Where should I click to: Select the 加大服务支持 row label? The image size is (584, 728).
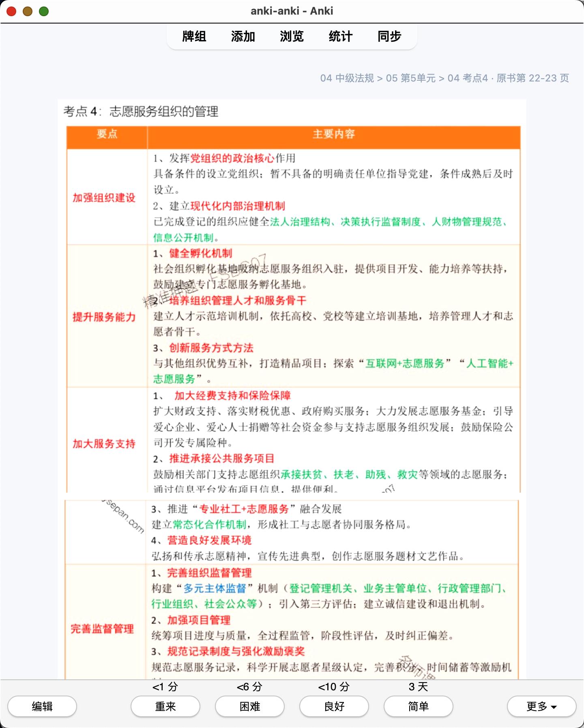pos(104,444)
